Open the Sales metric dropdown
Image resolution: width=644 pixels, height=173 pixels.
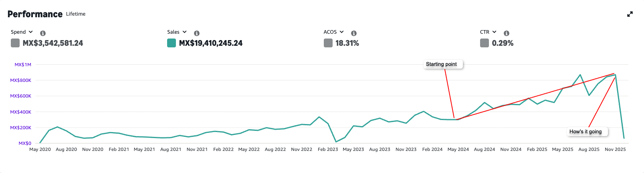click(177, 32)
